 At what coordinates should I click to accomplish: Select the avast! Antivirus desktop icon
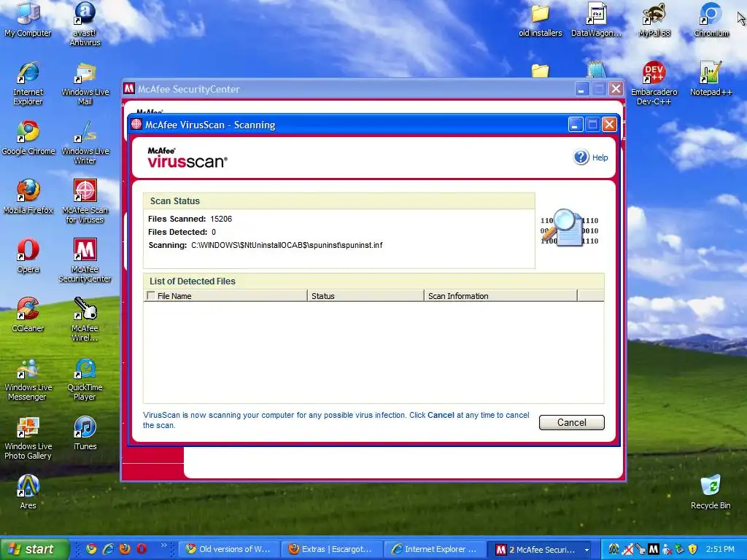coord(85,24)
